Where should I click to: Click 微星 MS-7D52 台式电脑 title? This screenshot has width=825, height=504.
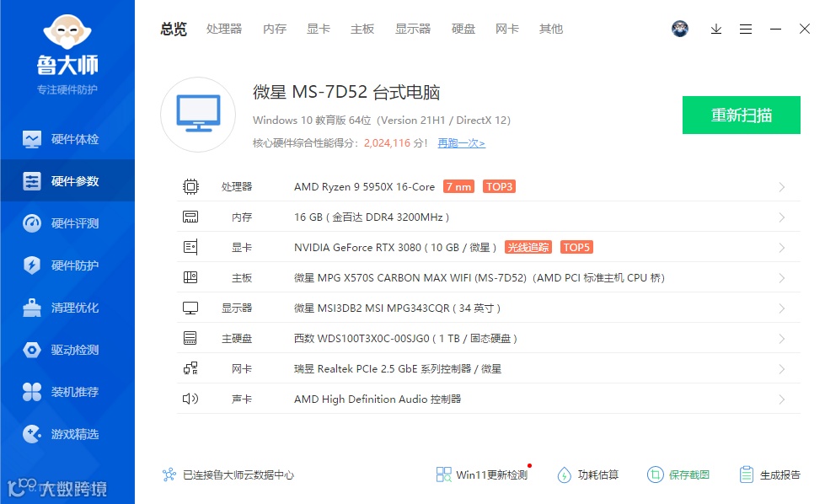coord(346,92)
